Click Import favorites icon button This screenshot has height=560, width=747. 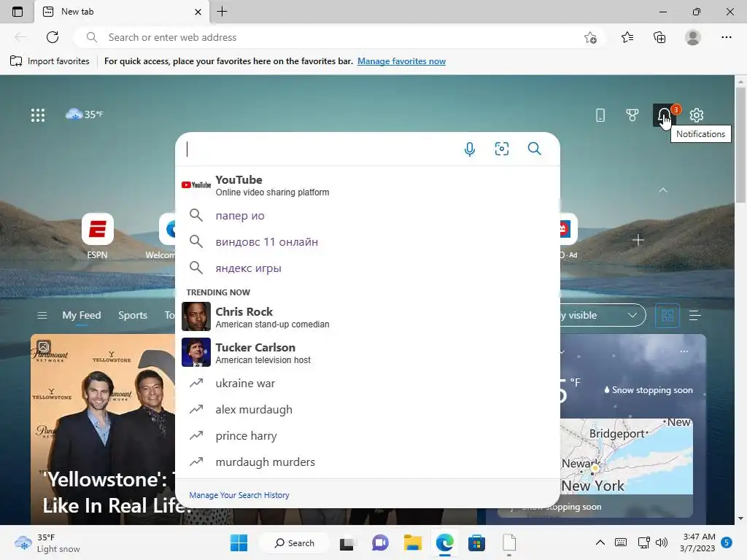pyautogui.click(x=50, y=61)
